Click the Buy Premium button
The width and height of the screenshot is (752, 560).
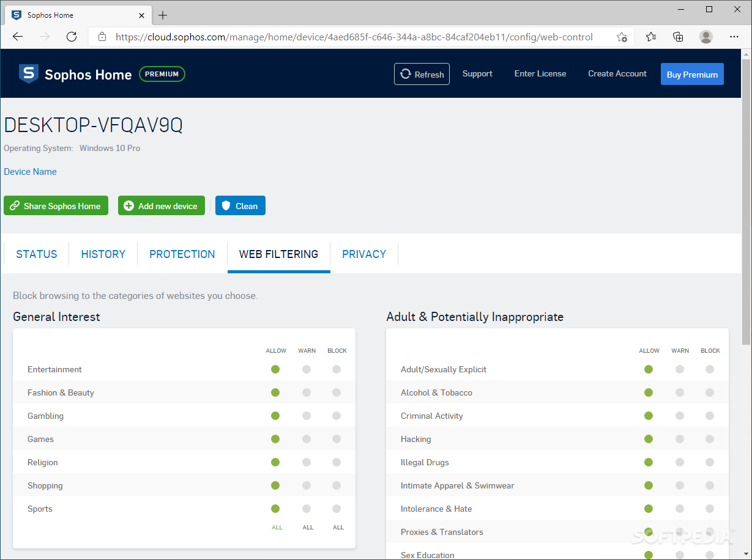pos(692,74)
